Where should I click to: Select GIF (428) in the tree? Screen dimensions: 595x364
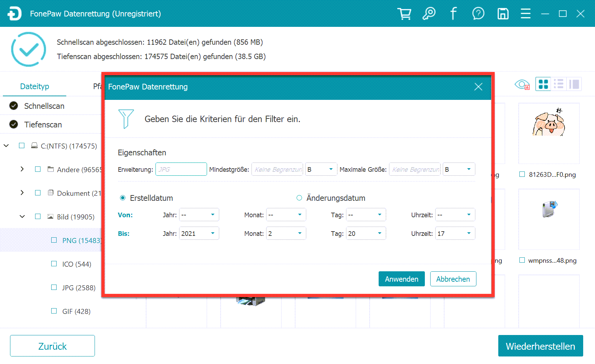coord(76,311)
